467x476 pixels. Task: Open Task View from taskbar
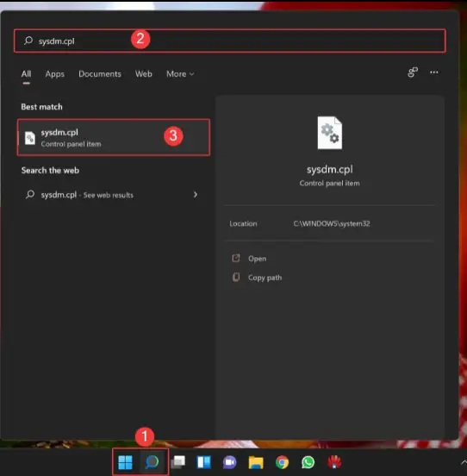point(178,462)
